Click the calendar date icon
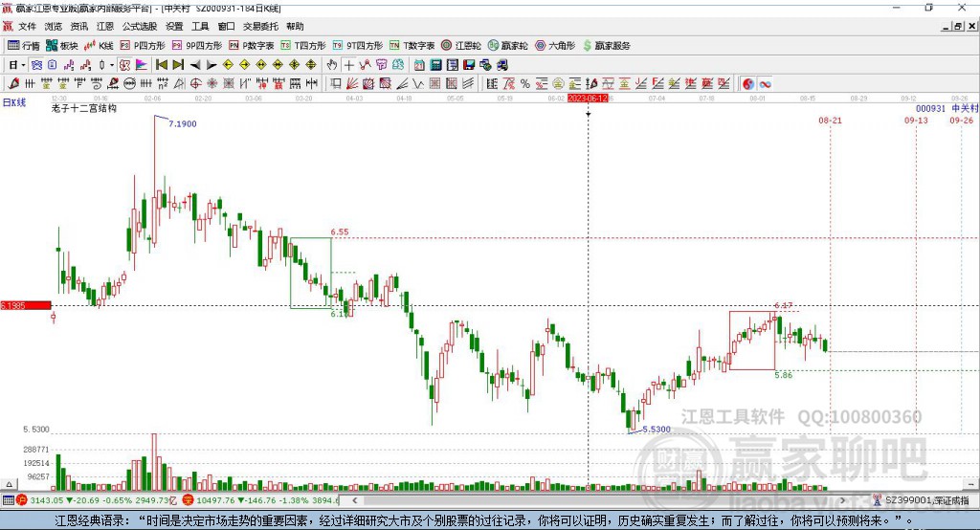Viewport: 980px width, 530px height. coord(419,65)
